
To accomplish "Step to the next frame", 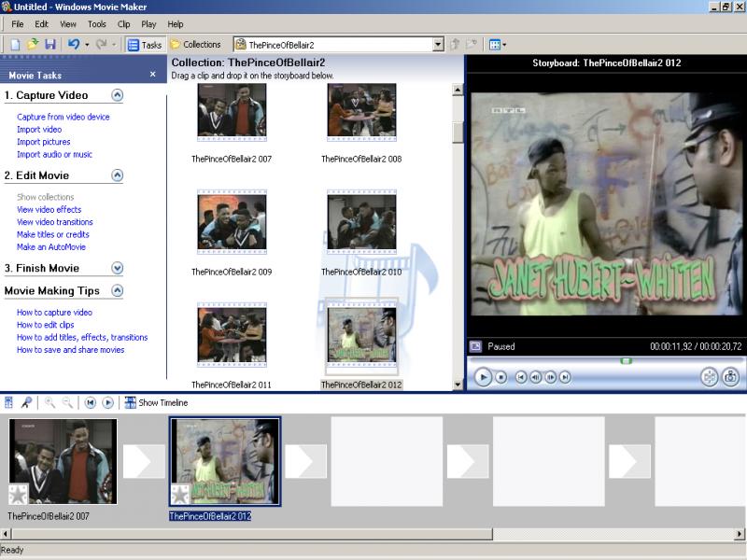I will tap(550, 377).
